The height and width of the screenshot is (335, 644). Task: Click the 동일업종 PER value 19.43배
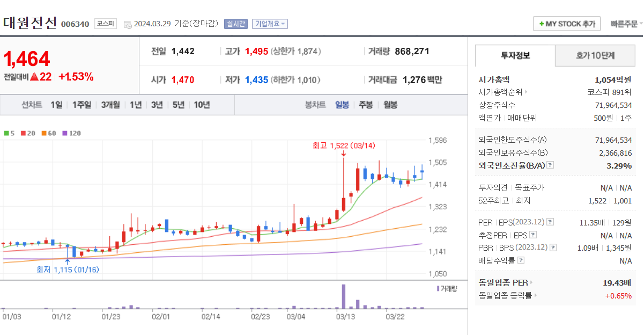617,282
